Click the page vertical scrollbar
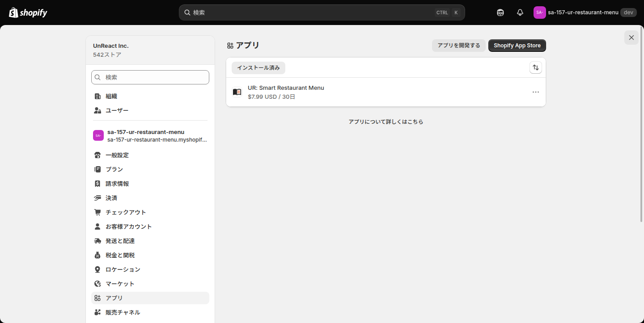The image size is (644, 323). click(x=642, y=125)
